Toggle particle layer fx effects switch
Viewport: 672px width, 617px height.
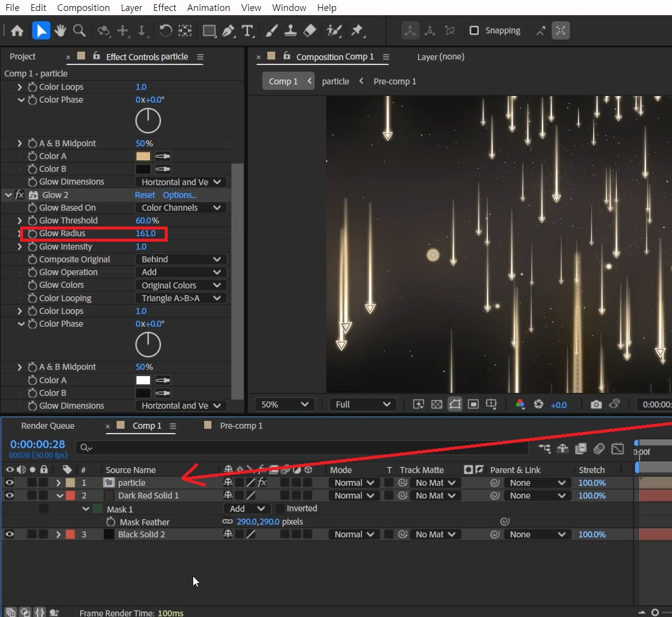click(262, 483)
